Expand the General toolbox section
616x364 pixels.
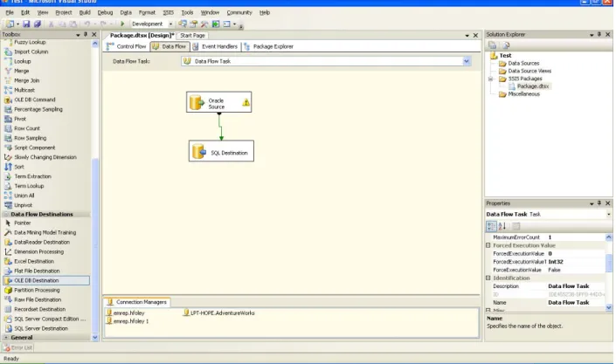point(6,337)
